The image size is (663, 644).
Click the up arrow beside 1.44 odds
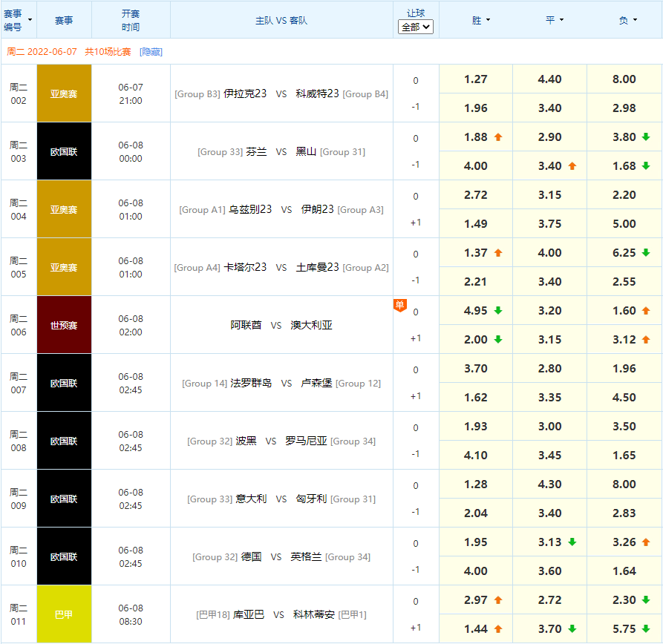coord(498,628)
